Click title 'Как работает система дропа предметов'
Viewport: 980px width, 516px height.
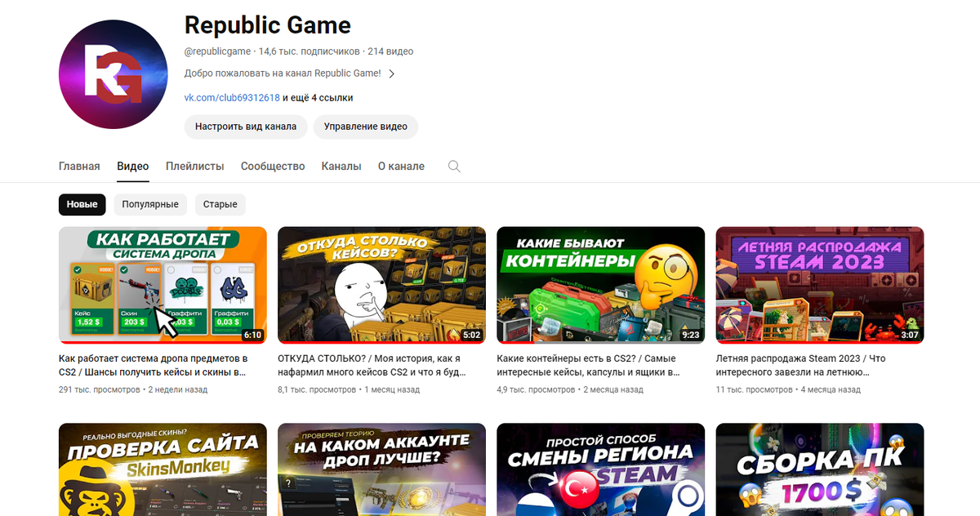(153, 365)
